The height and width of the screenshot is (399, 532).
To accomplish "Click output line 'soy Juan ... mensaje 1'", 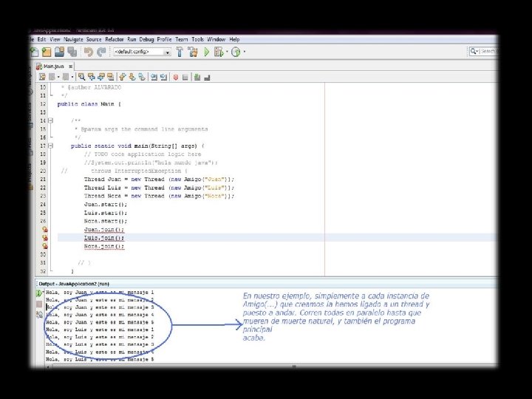I will pos(100,292).
